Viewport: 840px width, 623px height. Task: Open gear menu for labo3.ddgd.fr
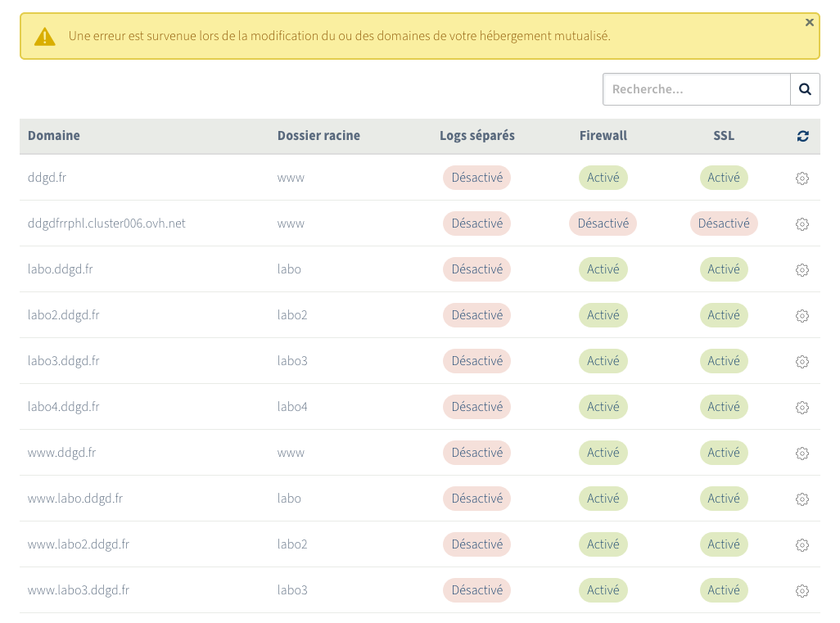802,362
